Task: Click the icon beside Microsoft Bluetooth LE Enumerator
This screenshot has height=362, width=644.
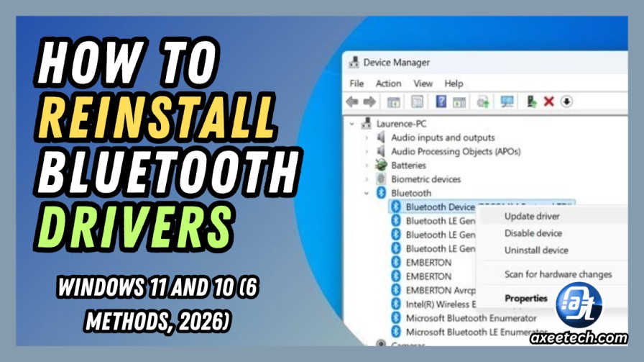Action: click(396, 332)
